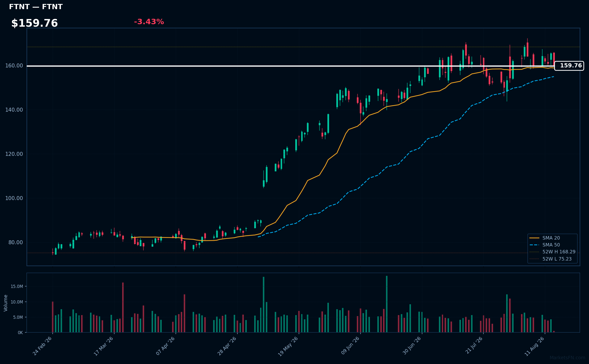This screenshot has width=589, height=364.
Task: Click the 0K volume axis label
Action: pyautogui.click(x=20, y=333)
